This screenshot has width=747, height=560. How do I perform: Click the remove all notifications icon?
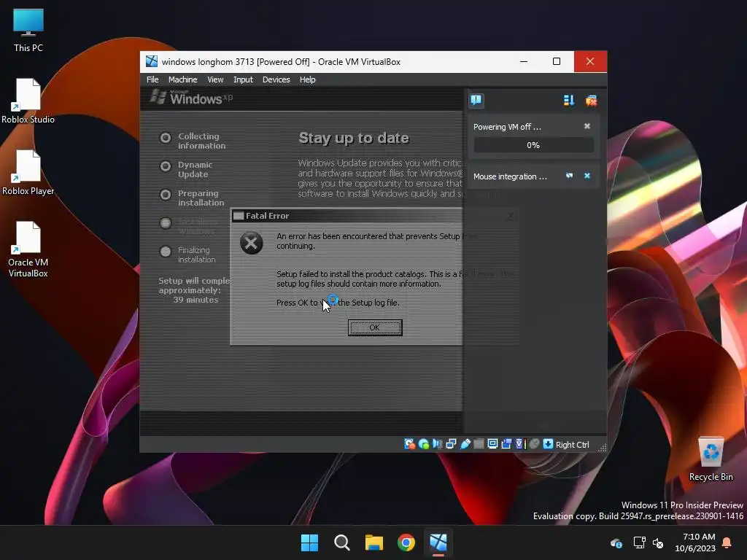click(x=591, y=100)
